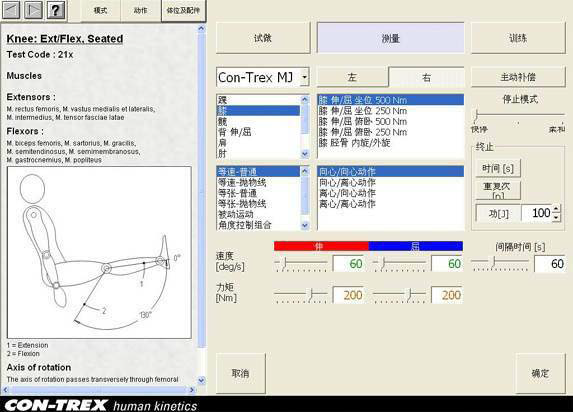Select 膝 伸/屈 俯卧 500 Nm entry
This screenshot has height=412, width=573.
pos(391,121)
